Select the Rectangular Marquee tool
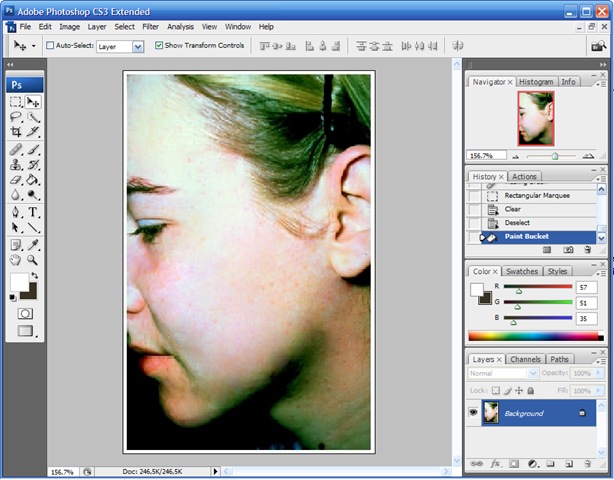614x480 pixels. [16, 102]
